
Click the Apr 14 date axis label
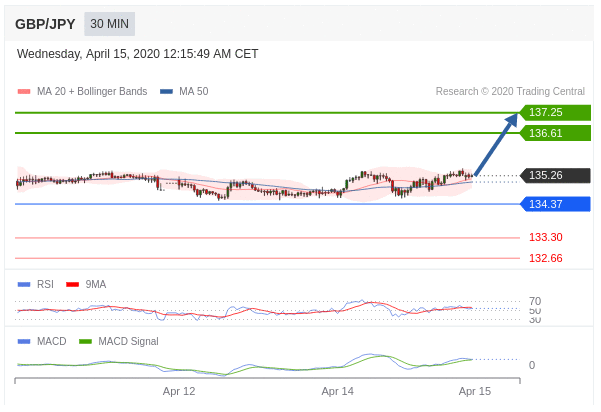click(x=338, y=391)
